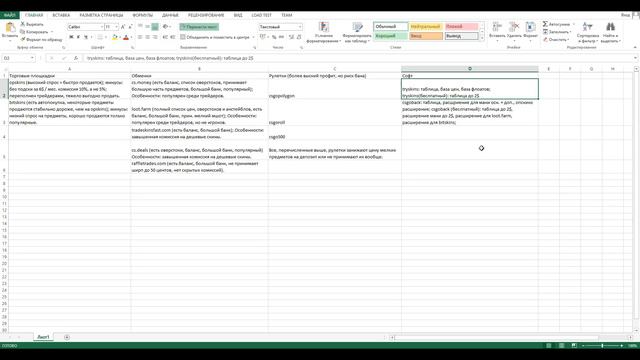Click the horizontal scrollbar
Image resolution: width=640 pixels, height=360 pixels.
point(511,338)
